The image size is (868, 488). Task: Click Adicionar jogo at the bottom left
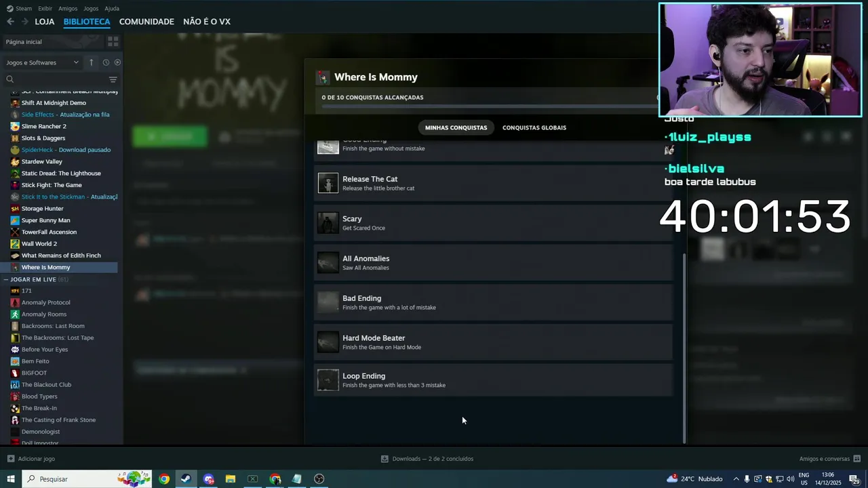pyautogui.click(x=31, y=459)
